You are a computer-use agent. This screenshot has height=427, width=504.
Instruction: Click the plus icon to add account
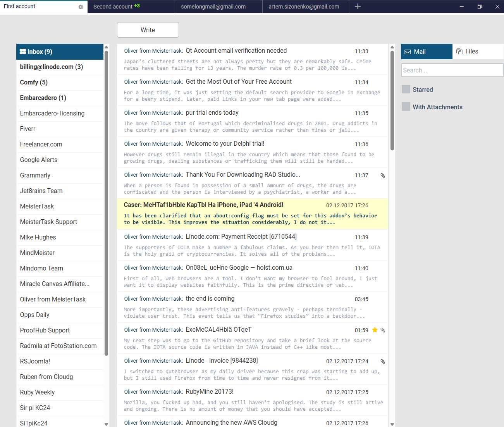358,7
